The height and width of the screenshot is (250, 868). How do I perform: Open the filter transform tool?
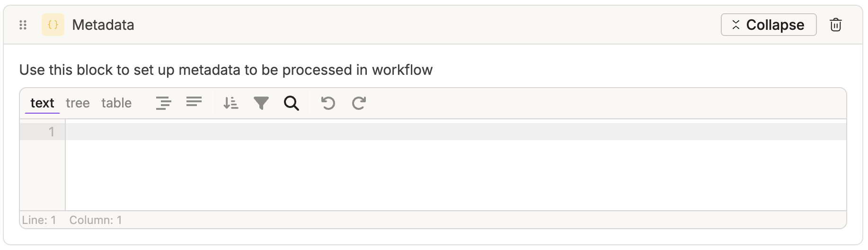(x=261, y=103)
